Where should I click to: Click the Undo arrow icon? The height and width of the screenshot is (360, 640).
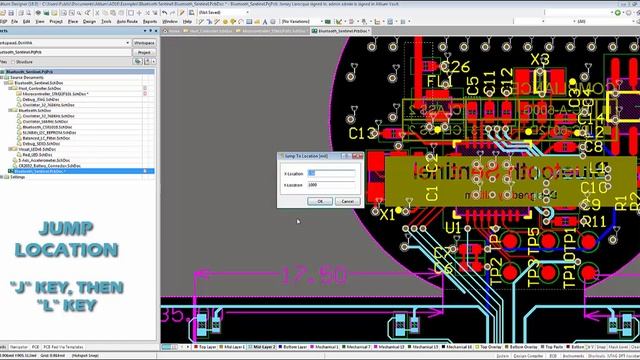(164, 13)
